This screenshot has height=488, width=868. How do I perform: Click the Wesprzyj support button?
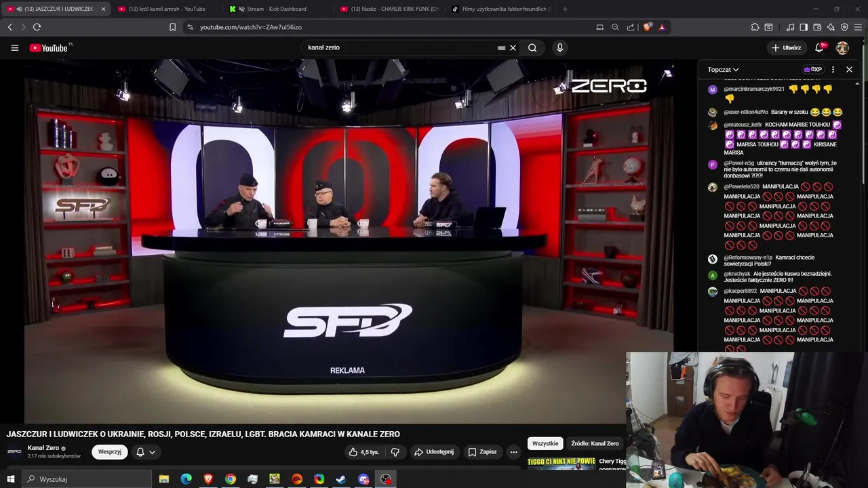[110, 452]
